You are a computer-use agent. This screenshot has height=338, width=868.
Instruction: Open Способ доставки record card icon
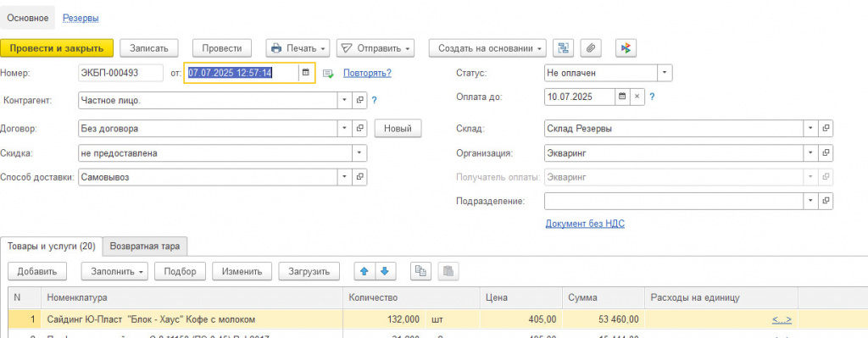(x=359, y=177)
